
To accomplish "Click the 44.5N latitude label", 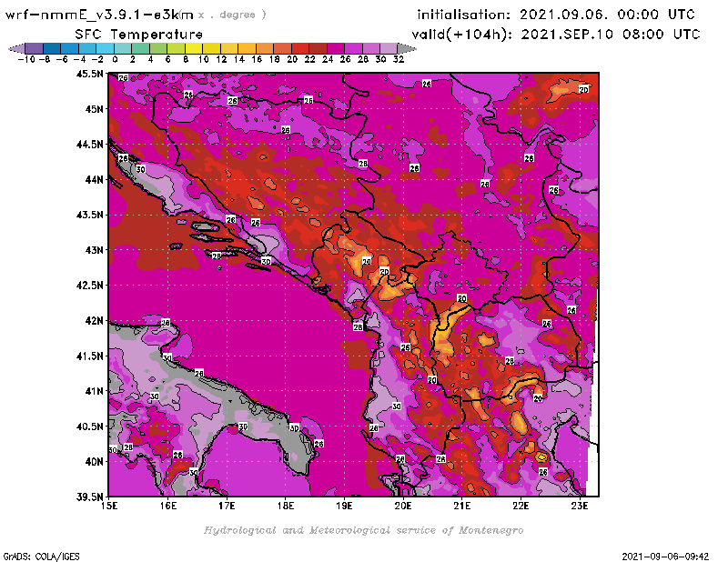I will click(x=89, y=145).
